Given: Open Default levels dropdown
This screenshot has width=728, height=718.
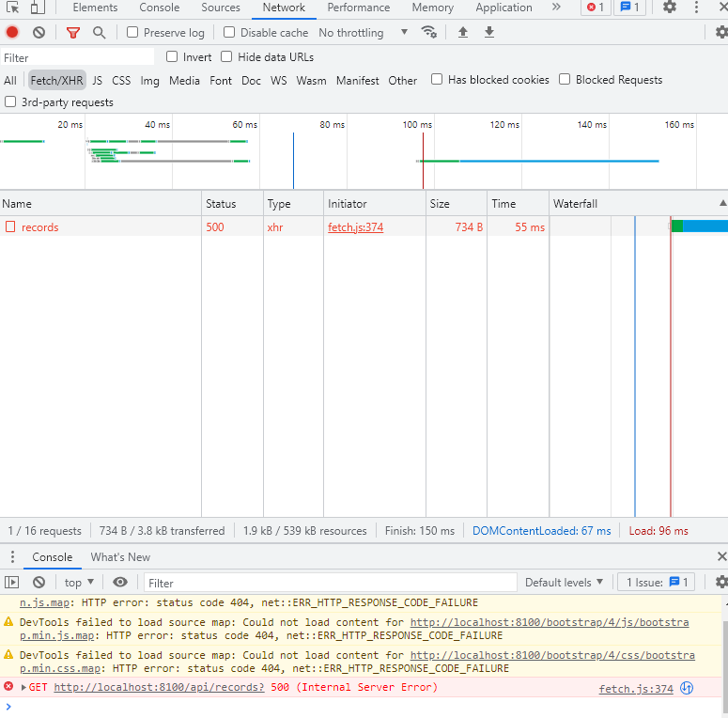Looking at the screenshot, I should 564,583.
